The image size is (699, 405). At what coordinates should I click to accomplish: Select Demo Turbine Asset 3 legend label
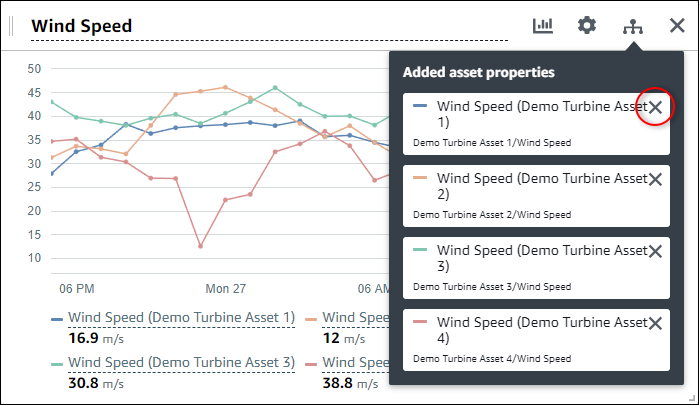pos(180,362)
